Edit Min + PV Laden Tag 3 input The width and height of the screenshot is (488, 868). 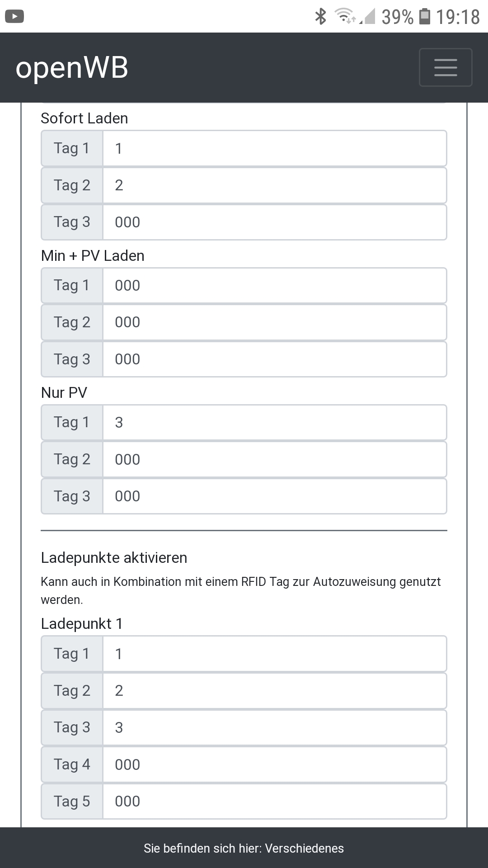(275, 359)
